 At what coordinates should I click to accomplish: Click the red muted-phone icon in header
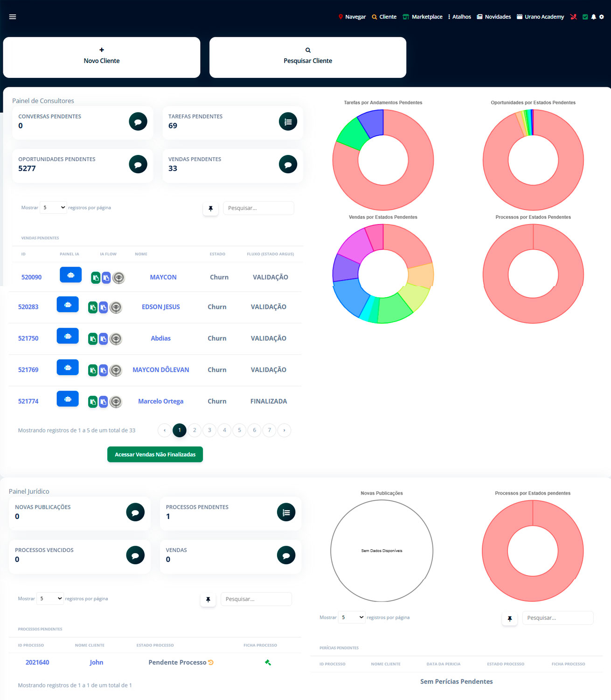[573, 17]
